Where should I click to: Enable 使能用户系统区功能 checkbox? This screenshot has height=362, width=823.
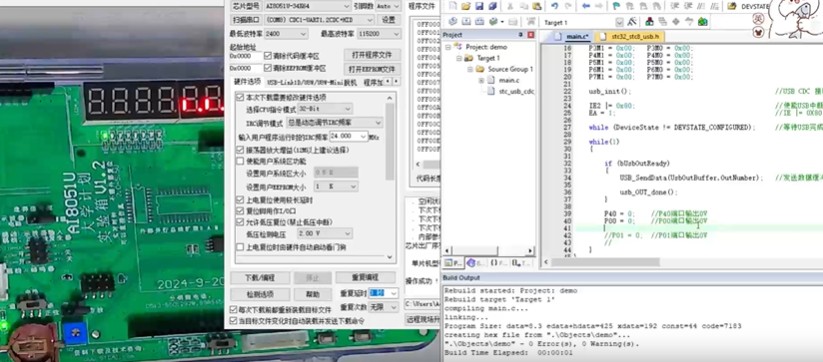240,161
